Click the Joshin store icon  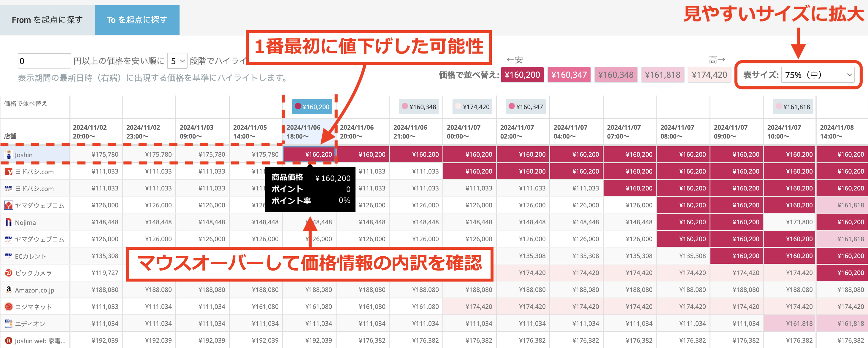8,155
